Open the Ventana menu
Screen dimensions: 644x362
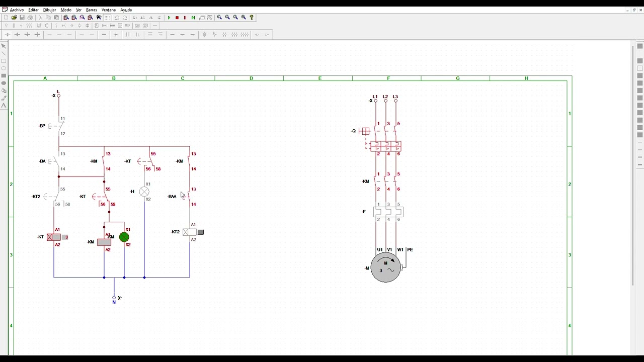(109, 10)
